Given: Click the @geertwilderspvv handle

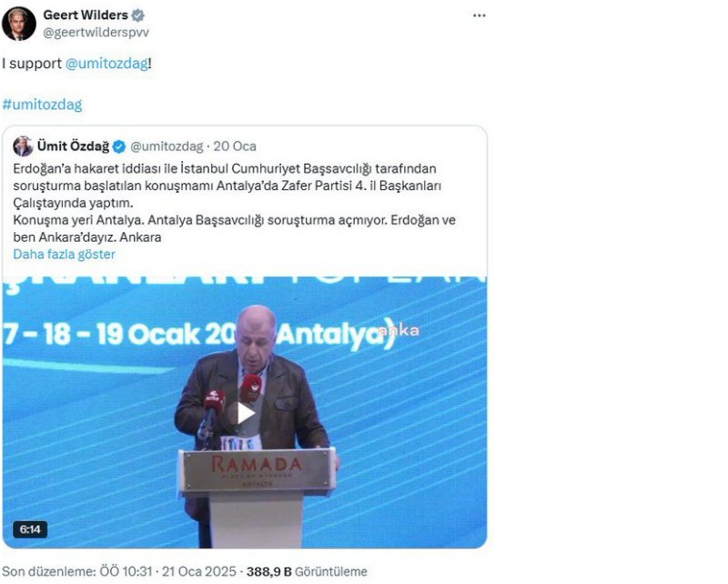Looking at the screenshot, I should (96, 33).
